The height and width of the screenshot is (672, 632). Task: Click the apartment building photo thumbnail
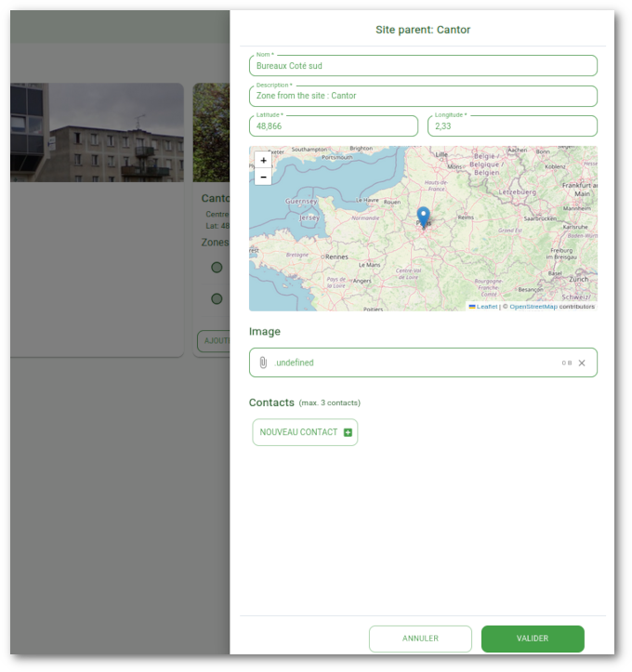[98, 132]
